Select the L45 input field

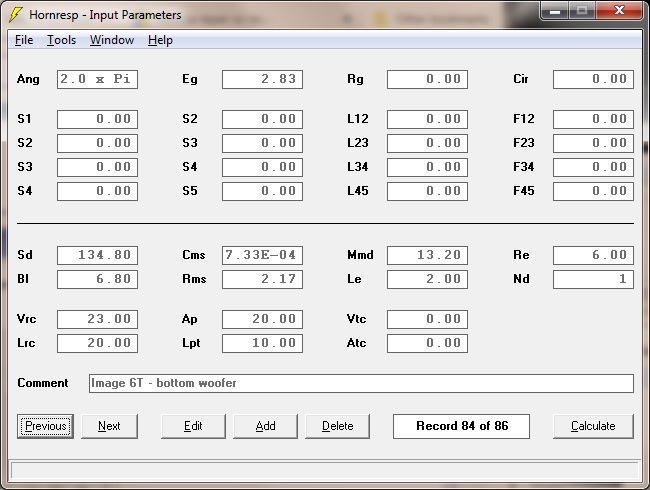[x=427, y=192]
